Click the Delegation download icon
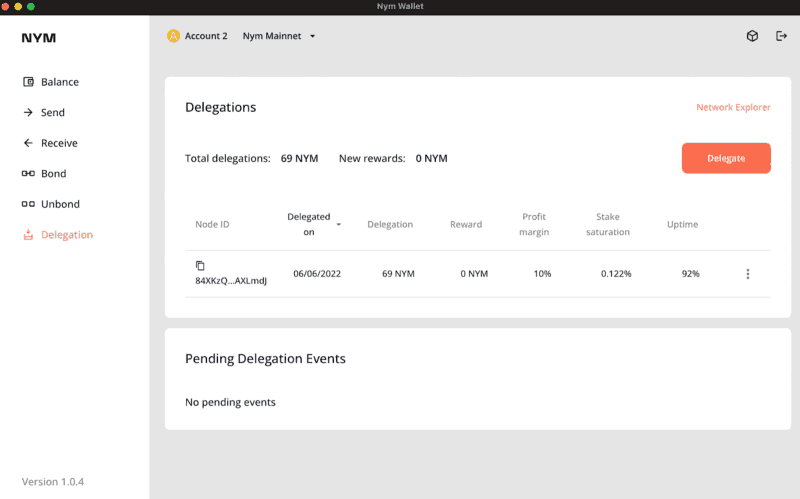Image resolution: width=800 pixels, height=499 pixels. (28, 235)
